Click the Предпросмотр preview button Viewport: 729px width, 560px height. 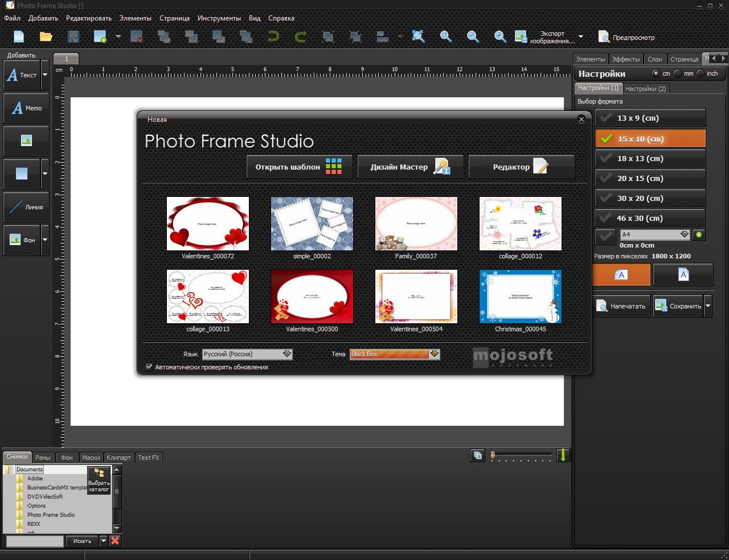pos(626,37)
